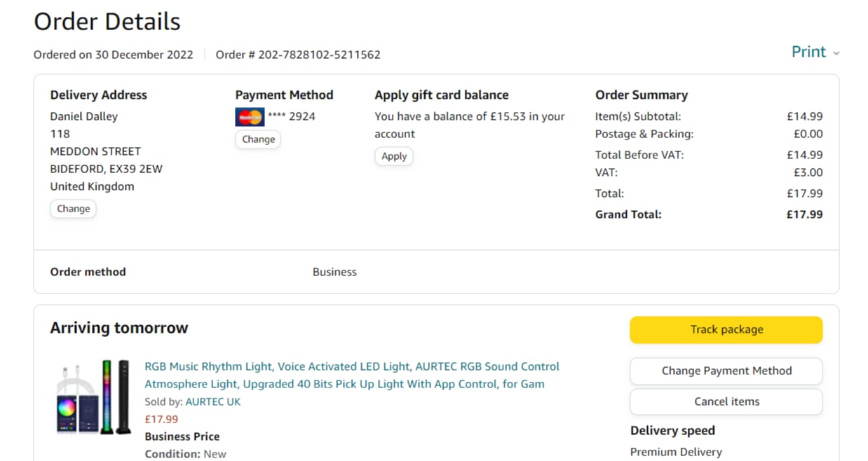Open the Print dropdown chevron
This screenshot has height=461, width=868.
[836, 53]
